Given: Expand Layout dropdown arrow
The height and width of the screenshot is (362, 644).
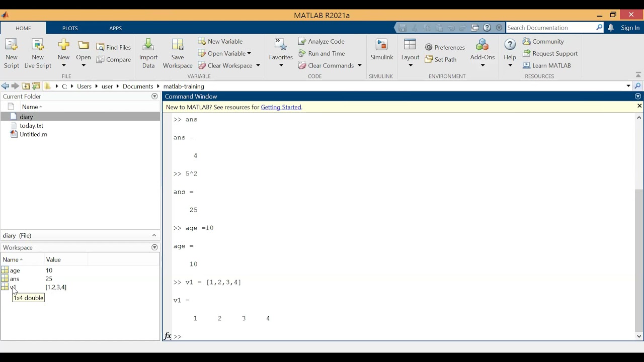Looking at the screenshot, I should (x=410, y=65).
